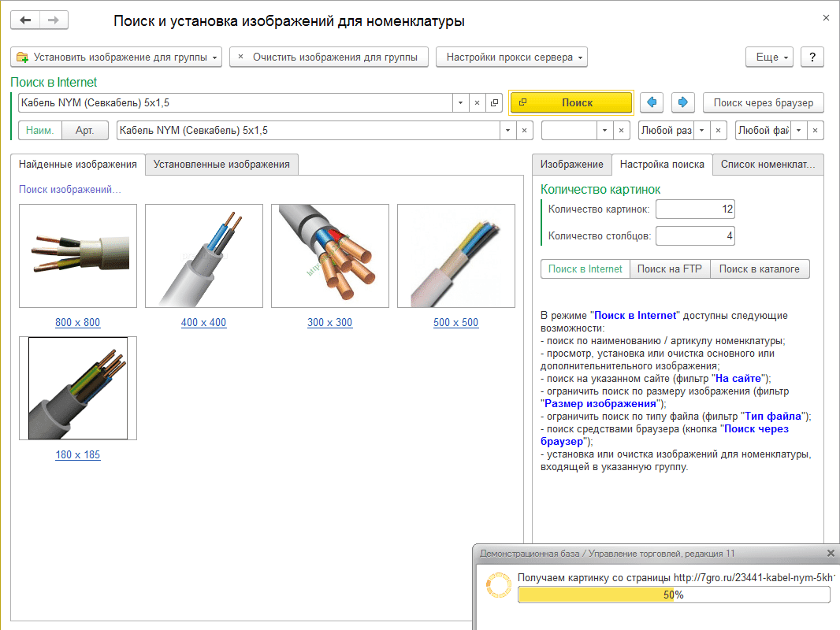Open 'Установить изображение для группы' menu
This screenshot has height=630, width=840.
click(x=117, y=57)
